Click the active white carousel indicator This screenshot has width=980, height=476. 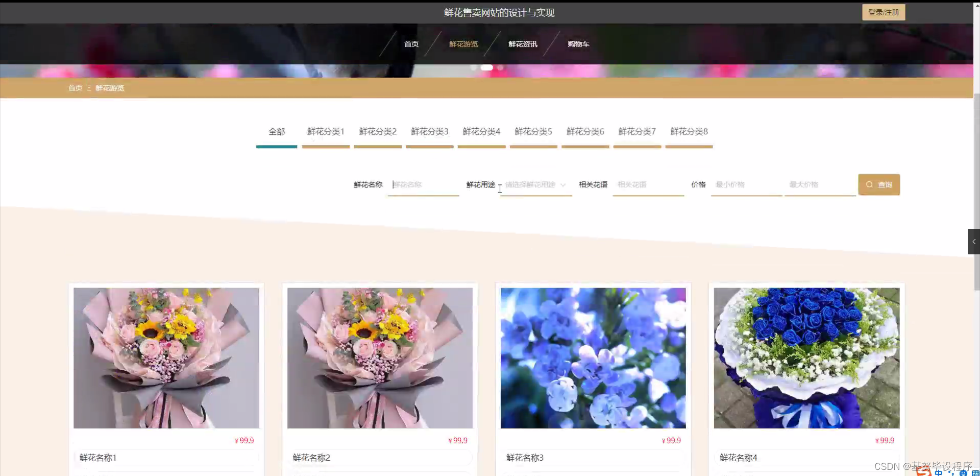(487, 67)
